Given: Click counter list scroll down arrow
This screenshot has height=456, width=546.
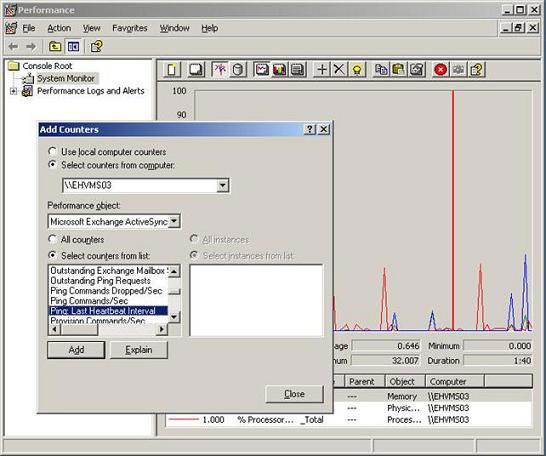Looking at the screenshot, I should coord(174,316).
